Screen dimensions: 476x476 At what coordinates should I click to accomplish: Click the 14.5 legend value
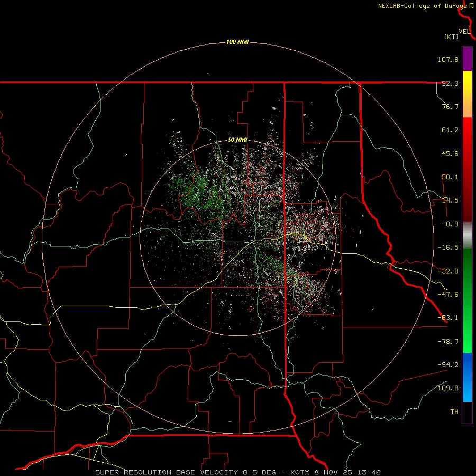(x=450, y=200)
